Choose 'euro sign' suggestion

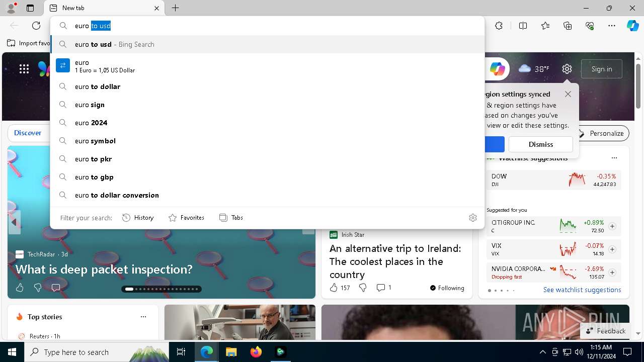[267, 105]
